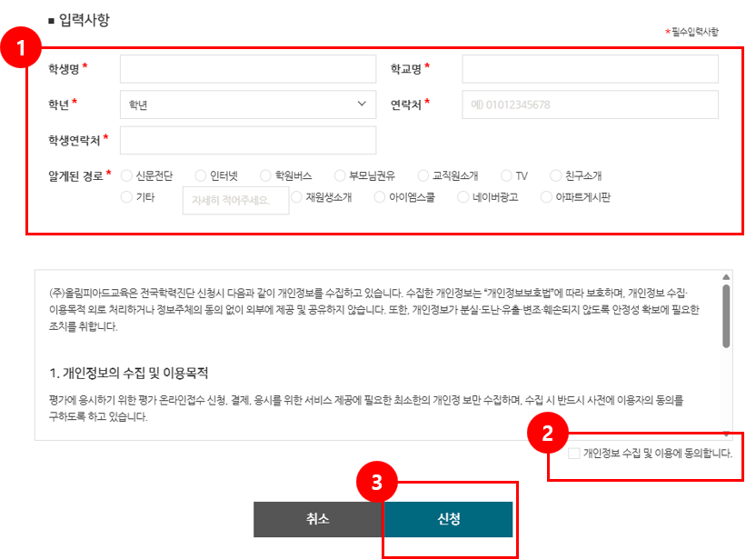Check the 개인정보 수집 및 이용 동의 checkbox
Screen dimensions: 756x559
click(573, 453)
